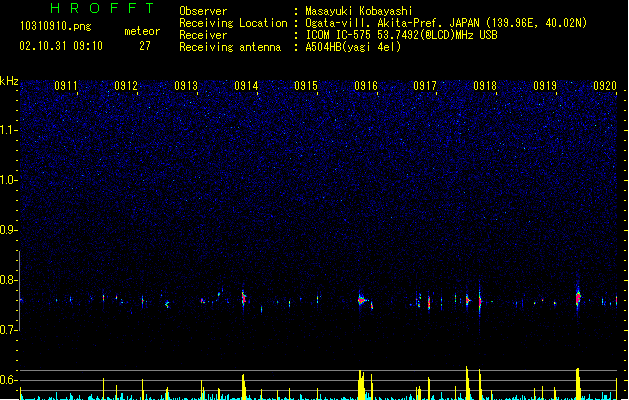629x400 pixels.
Task: Click the antenna value A504HB(yagi 4el)
Action: [x=353, y=47]
